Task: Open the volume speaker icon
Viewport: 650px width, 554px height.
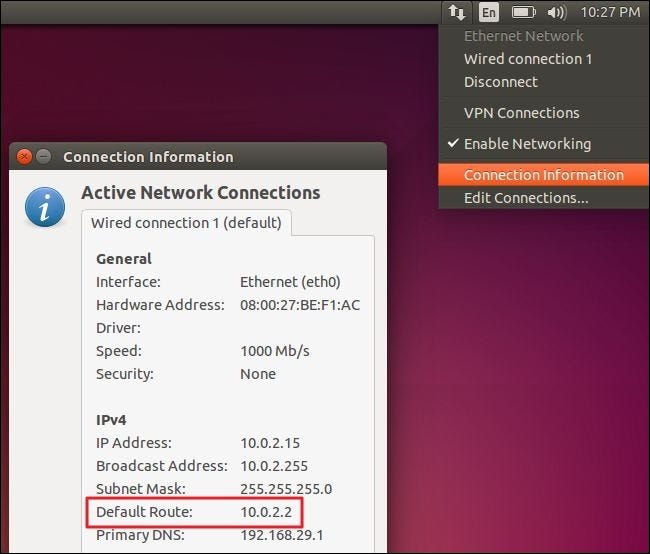Action: [557, 12]
